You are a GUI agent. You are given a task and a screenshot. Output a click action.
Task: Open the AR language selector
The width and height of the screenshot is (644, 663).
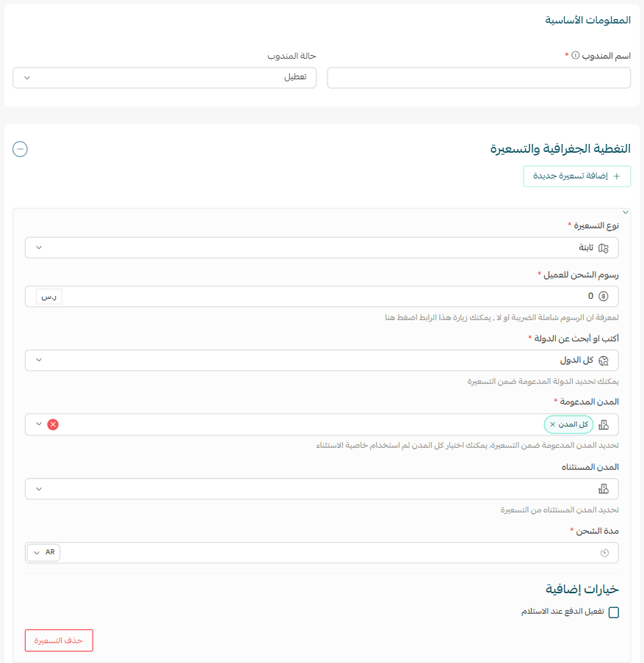pyautogui.click(x=44, y=552)
